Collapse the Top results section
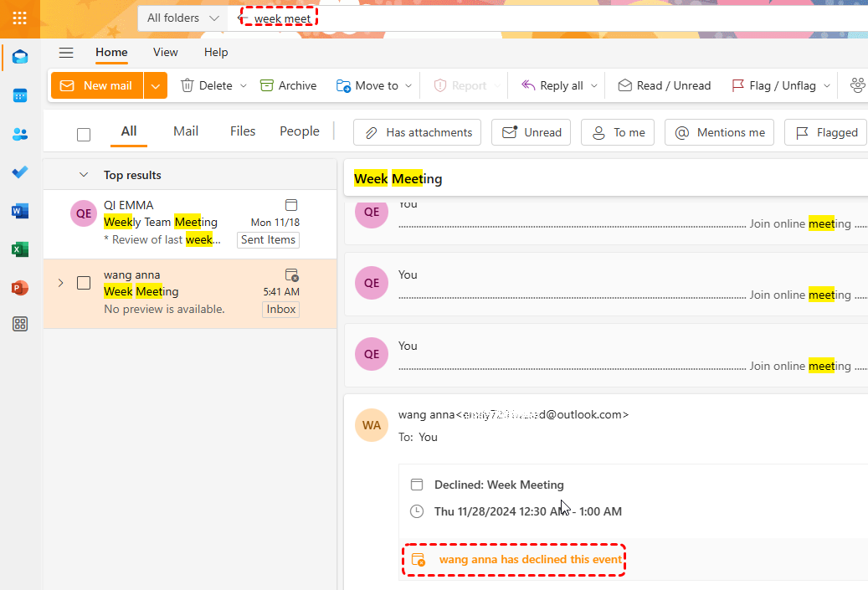The height and width of the screenshot is (590, 868). (x=83, y=175)
